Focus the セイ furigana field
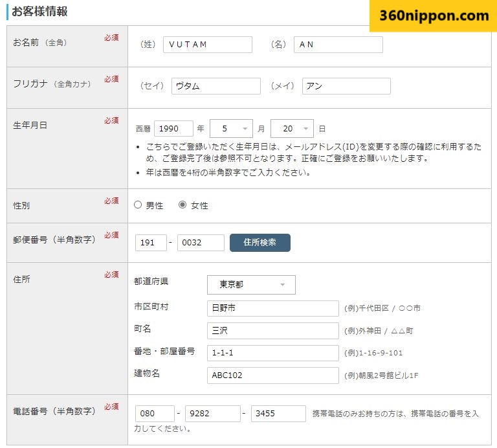The image size is (497, 448). [x=215, y=86]
